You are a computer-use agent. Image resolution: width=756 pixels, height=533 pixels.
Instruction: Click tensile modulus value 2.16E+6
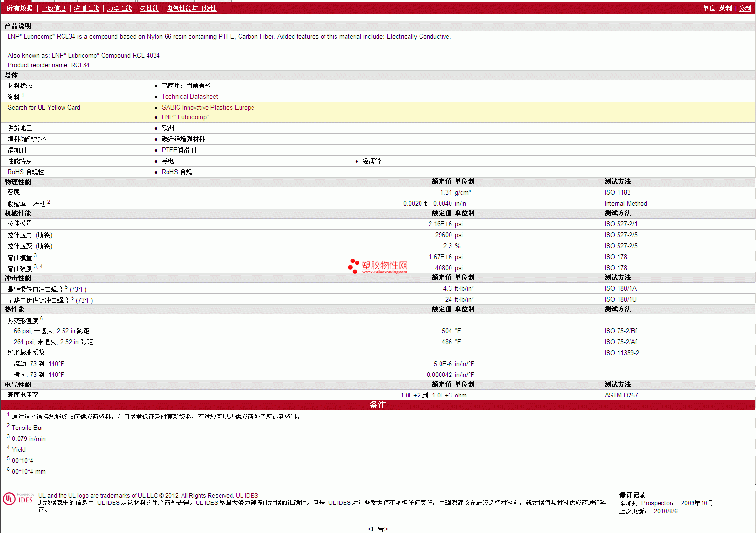pos(440,224)
